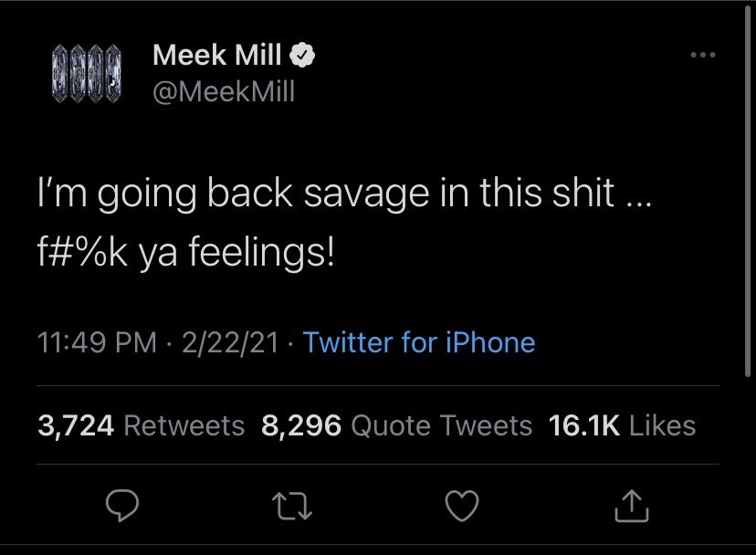View the 3,724 Retweets list
The image size is (756, 555).
[142, 425]
